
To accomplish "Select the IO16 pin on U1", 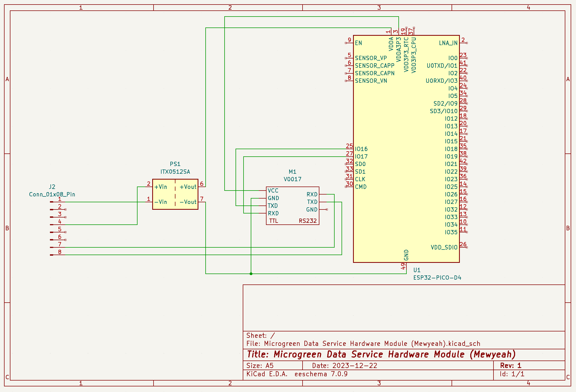I will pyautogui.click(x=361, y=149).
